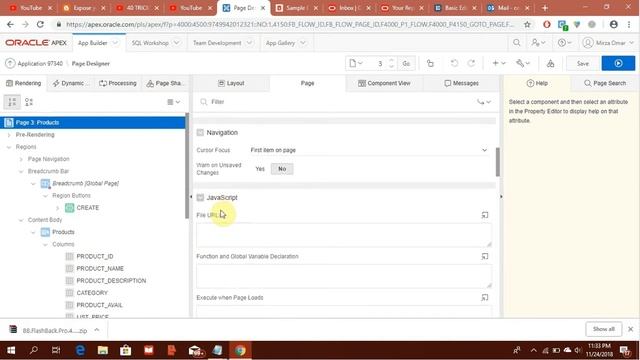Viewport: 640px width, 360px height.
Task: Select the Page 3: Products tree node
Action: pyautogui.click(x=93, y=122)
